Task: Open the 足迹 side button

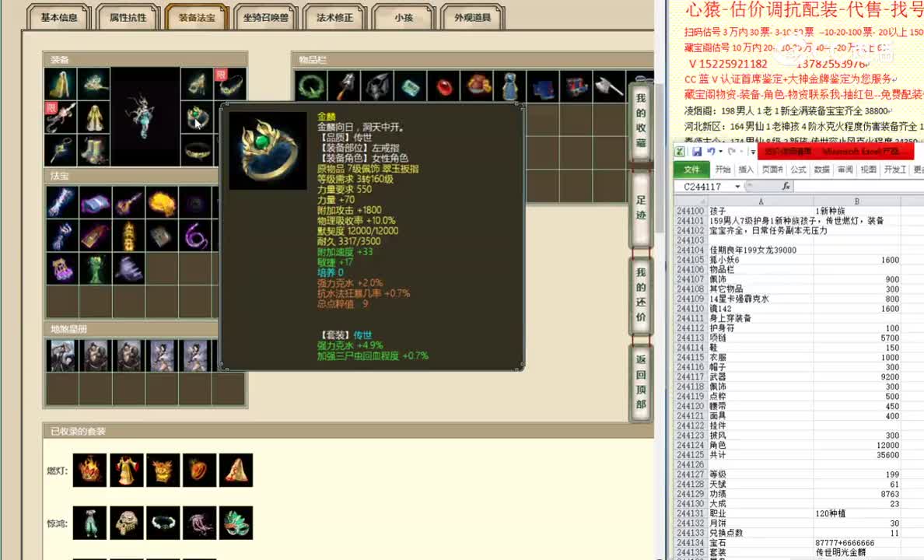Action: point(641,208)
